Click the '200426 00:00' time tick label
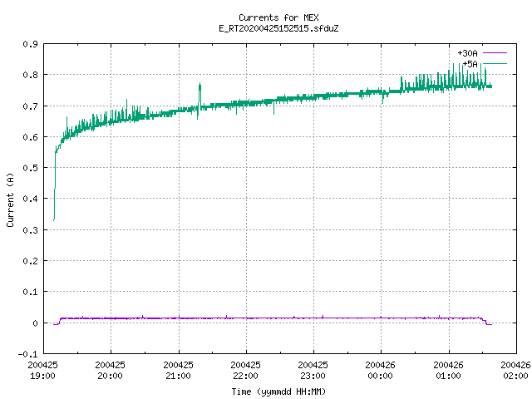This screenshot has width=532, height=399. [x=381, y=371]
